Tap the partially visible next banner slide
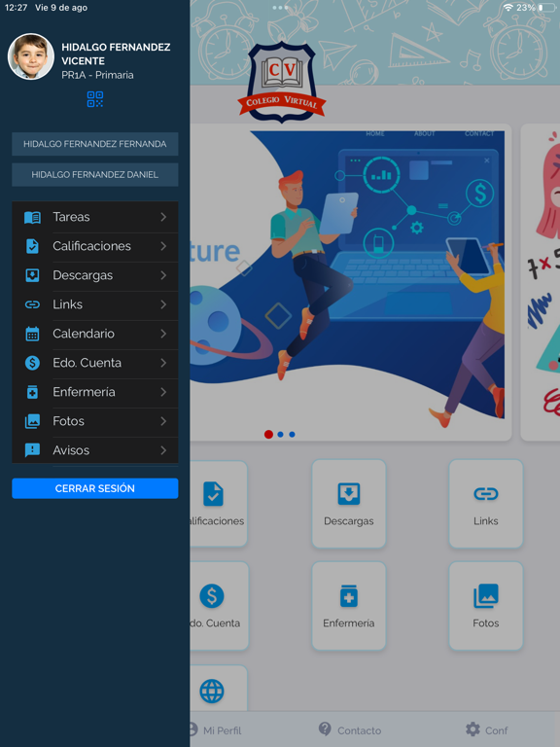Viewport: 560px width, 747px height. [541, 282]
